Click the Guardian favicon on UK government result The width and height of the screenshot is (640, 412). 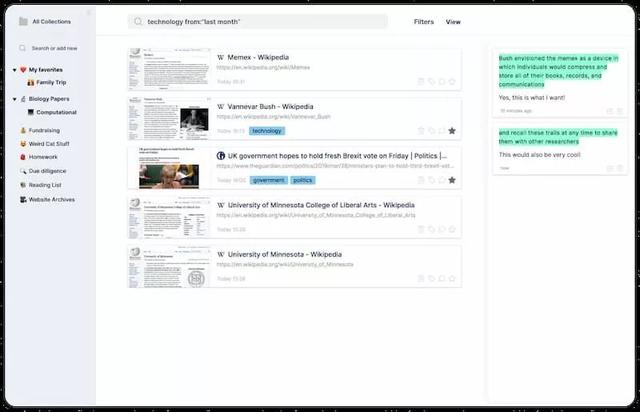(221, 156)
